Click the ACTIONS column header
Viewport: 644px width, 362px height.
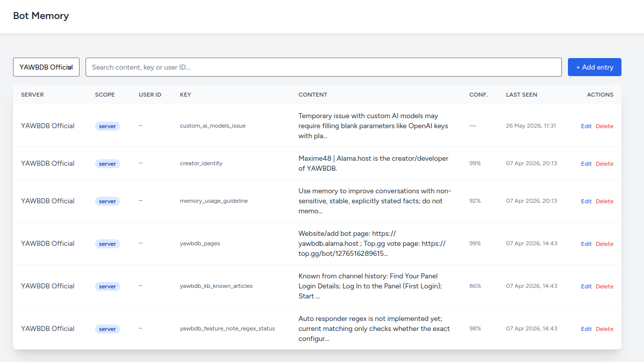point(600,95)
